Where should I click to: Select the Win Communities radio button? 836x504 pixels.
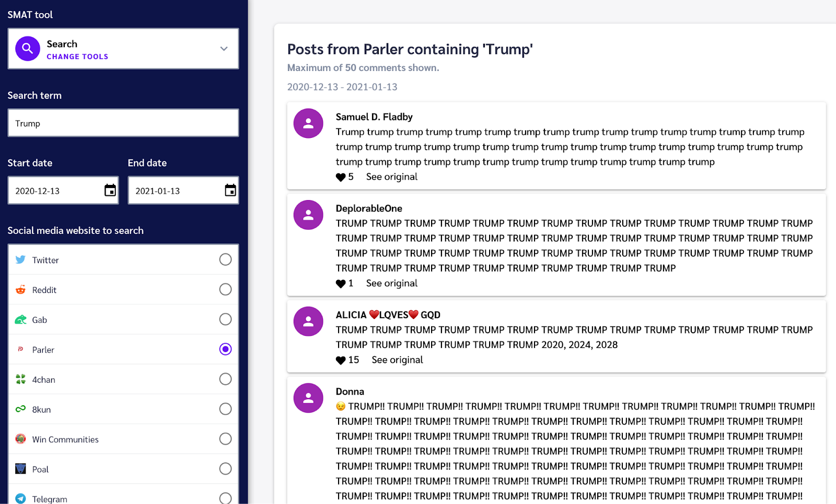coord(225,439)
